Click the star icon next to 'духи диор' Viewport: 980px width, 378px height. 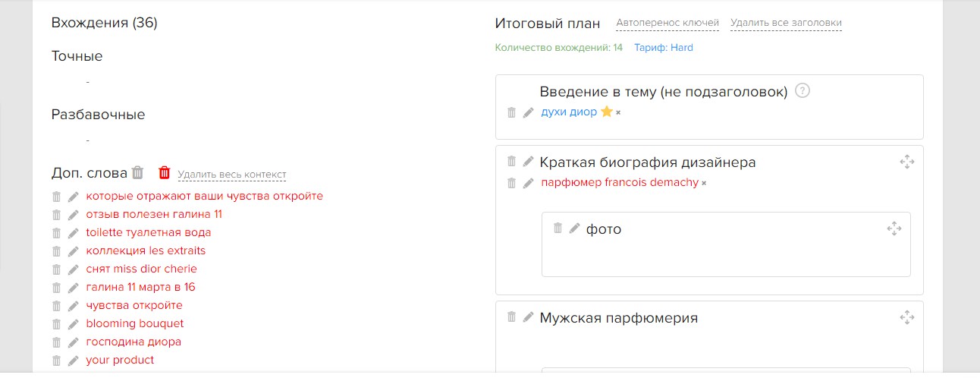click(606, 112)
